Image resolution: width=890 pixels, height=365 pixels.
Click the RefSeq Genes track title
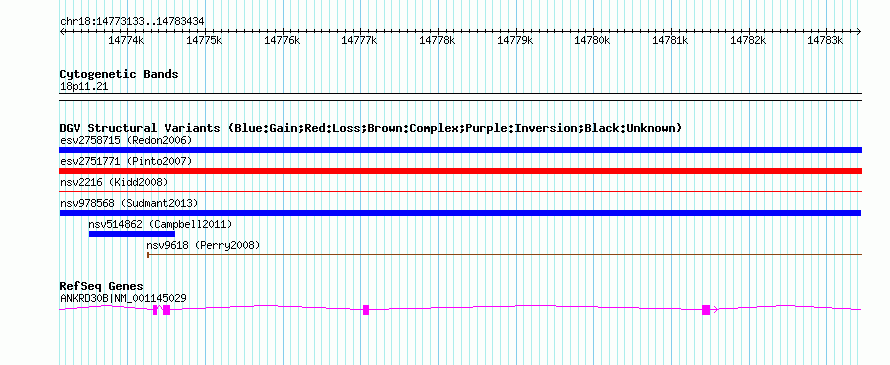(102, 286)
